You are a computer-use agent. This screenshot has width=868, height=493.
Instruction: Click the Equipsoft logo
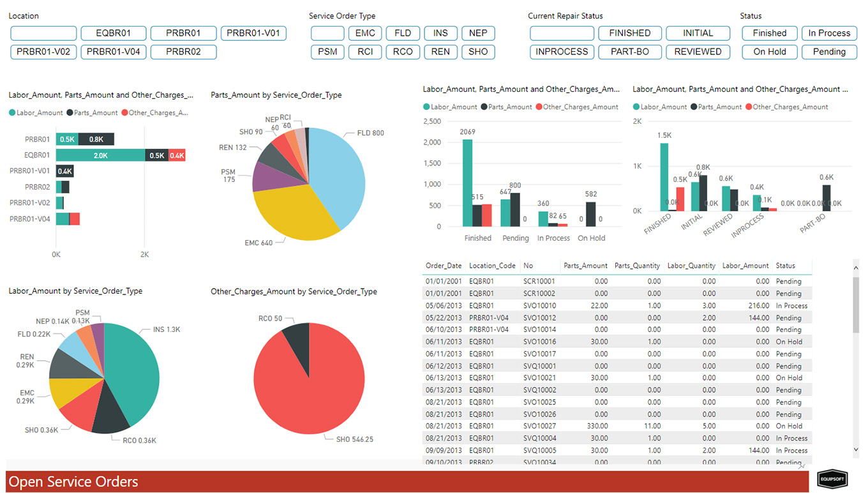tap(832, 478)
